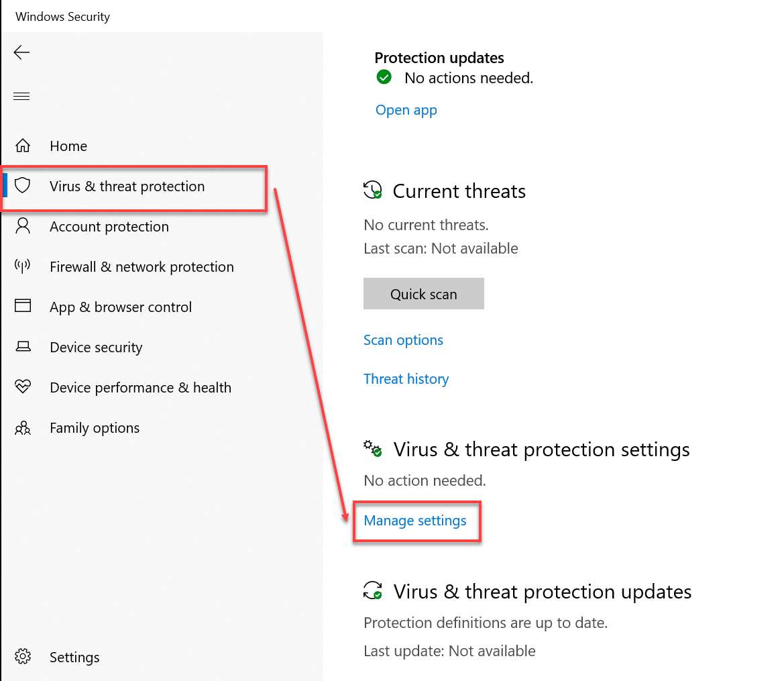Click the Settings gear icon
784x681 pixels.
pos(23,656)
